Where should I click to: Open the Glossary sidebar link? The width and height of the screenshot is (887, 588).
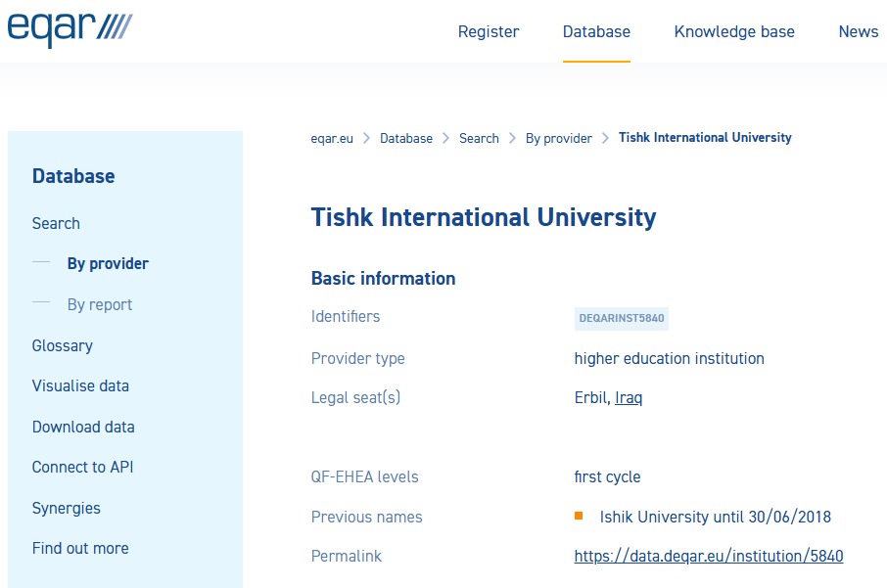tap(62, 345)
